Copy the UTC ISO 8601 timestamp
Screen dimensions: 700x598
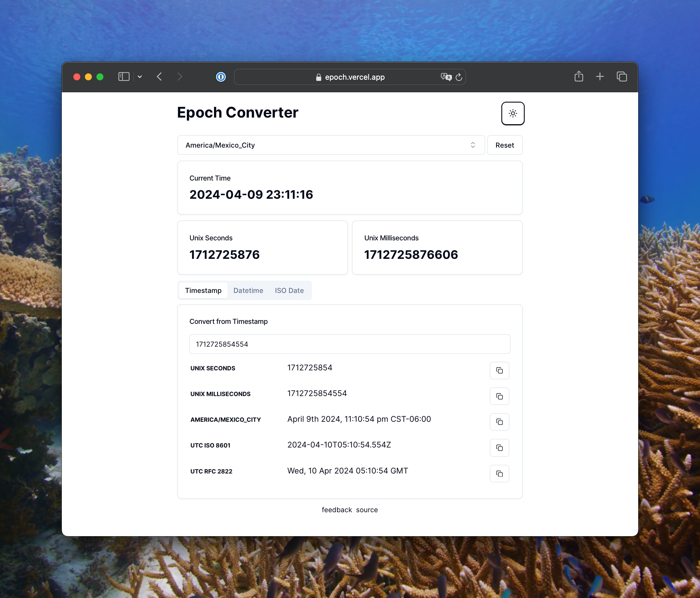(499, 448)
